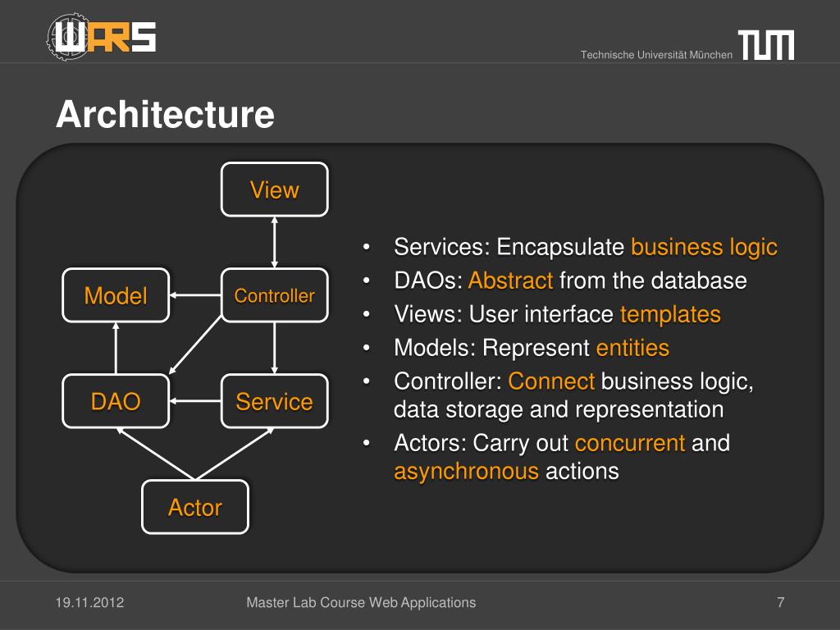Click 'Technische Universität München' text
The height and width of the screenshot is (630, 840).
[656, 55]
